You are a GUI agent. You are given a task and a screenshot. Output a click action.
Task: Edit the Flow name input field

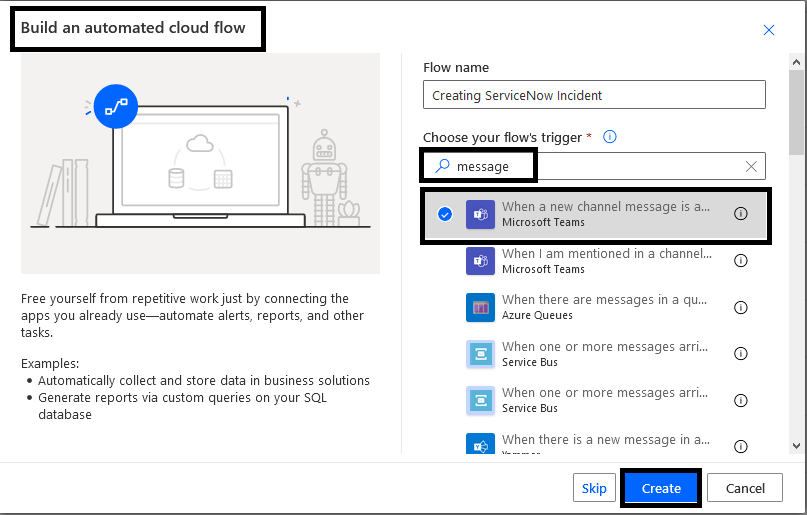594,95
